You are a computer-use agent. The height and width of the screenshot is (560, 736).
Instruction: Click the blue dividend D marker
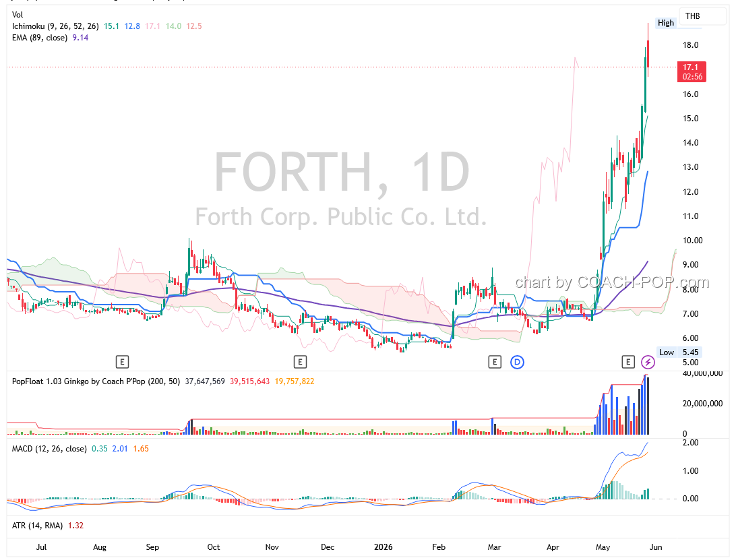point(517,362)
